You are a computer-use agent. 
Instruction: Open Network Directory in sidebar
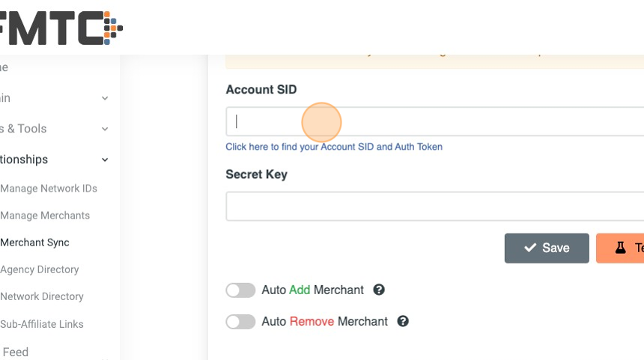[x=42, y=296]
